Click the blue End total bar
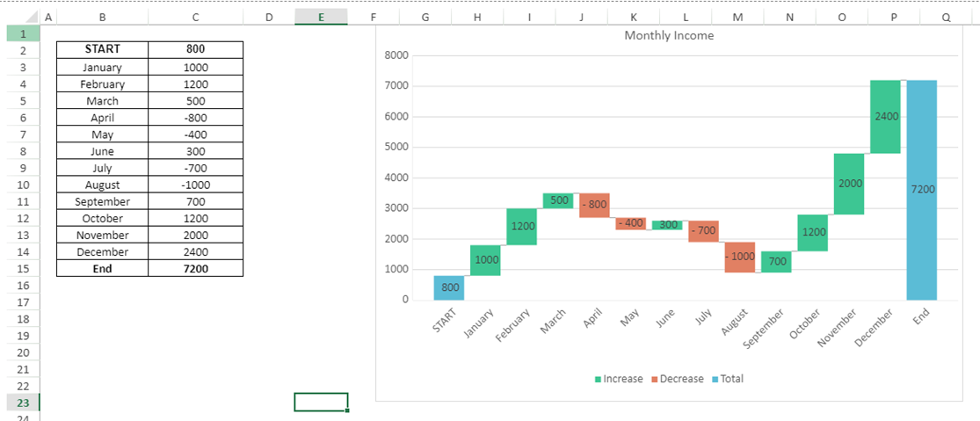Viewport: 980px width, 421px height. 922,190
